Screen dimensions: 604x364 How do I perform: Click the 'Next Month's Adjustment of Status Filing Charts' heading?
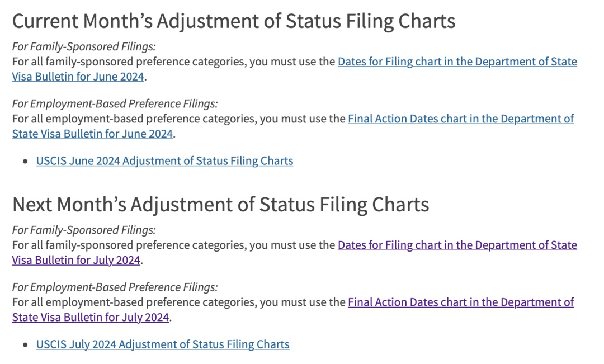[220, 205]
